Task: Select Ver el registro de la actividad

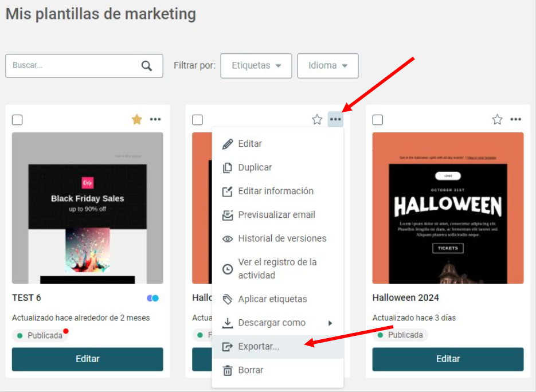Action: pyautogui.click(x=277, y=269)
